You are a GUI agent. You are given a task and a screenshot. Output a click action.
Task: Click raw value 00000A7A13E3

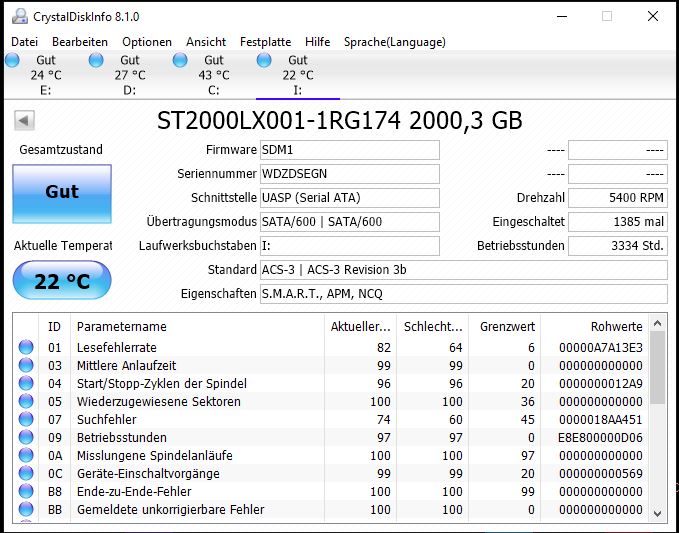(601, 348)
